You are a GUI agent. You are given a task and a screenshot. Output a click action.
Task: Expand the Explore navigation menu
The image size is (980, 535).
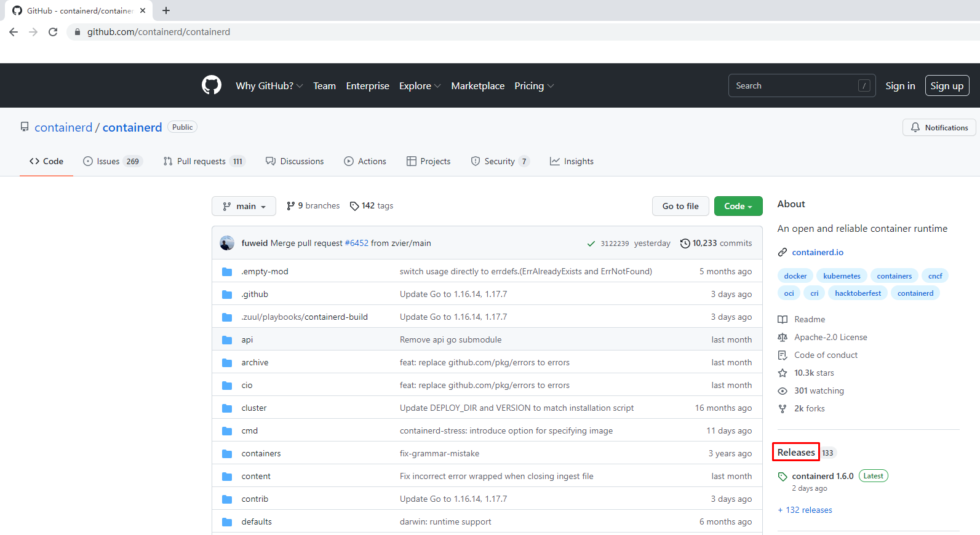420,86
